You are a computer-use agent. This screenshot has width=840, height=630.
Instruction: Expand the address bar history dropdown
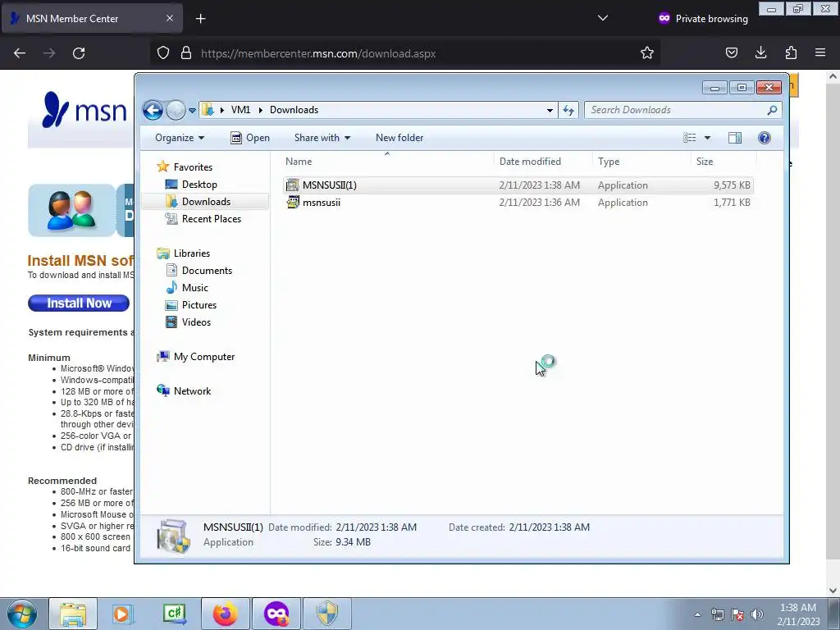click(550, 111)
